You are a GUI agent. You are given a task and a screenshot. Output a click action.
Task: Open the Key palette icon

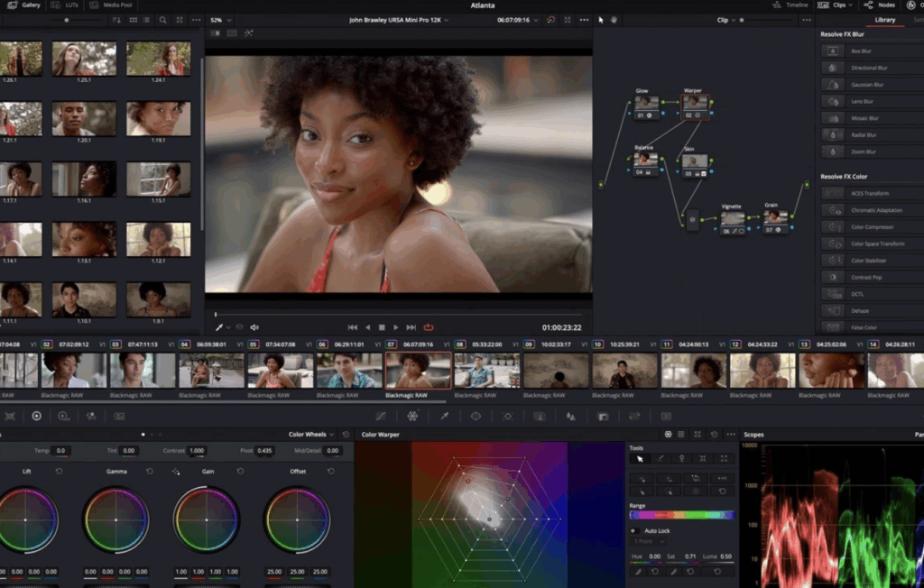coord(603,416)
